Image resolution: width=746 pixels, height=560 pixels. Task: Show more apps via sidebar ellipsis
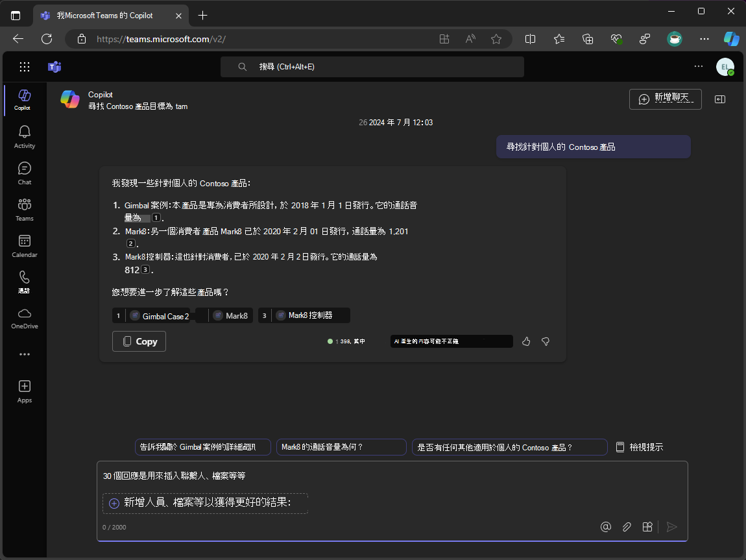pyautogui.click(x=24, y=354)
